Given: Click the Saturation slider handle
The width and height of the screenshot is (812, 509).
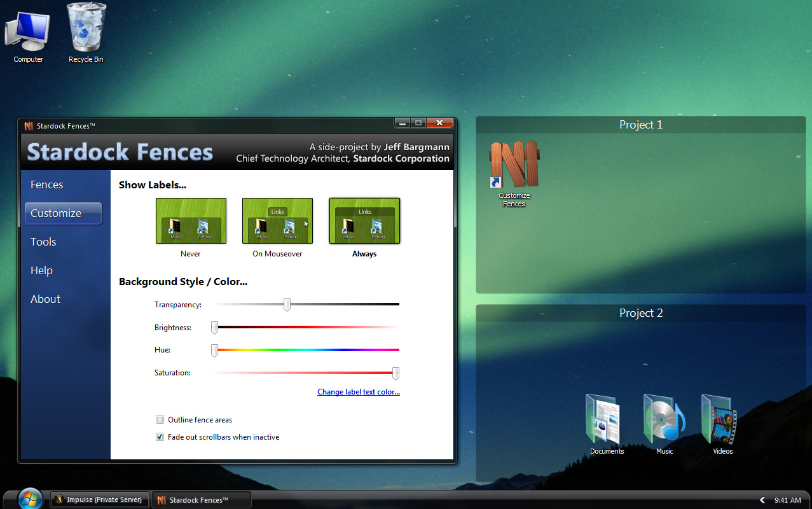Looking at the screenshot, I should point(396,373).
